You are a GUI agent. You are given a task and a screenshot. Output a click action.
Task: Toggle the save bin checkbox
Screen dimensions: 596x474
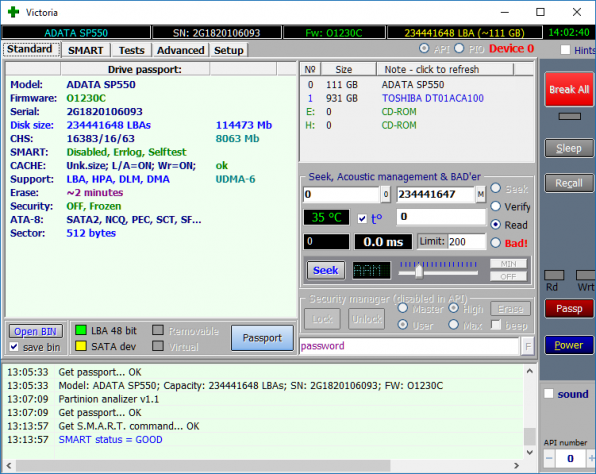click(x=14, y=347)
